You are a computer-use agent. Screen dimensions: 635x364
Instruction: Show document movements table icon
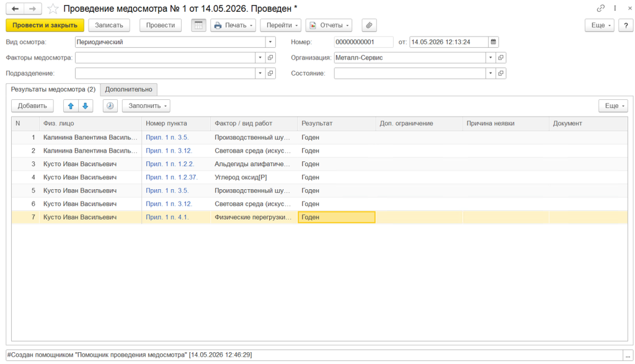coord(198,25)
